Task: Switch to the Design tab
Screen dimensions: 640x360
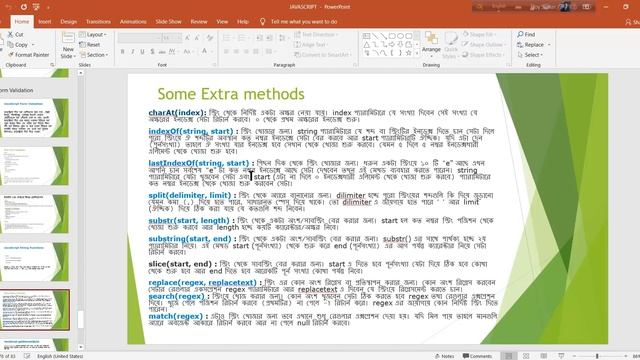Action: [69, 22]
